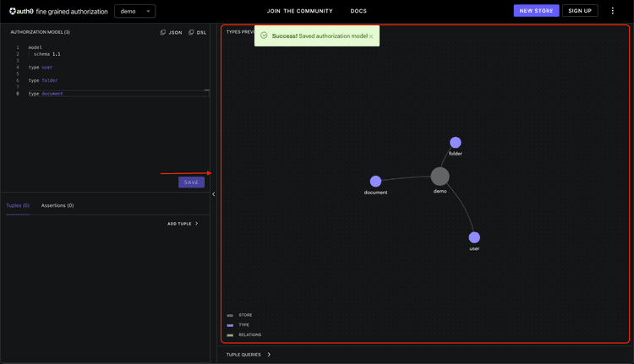This screenshot has height=364, width=634.
Task: Select the Tuples (0) tab
Action: pos(18,205)
